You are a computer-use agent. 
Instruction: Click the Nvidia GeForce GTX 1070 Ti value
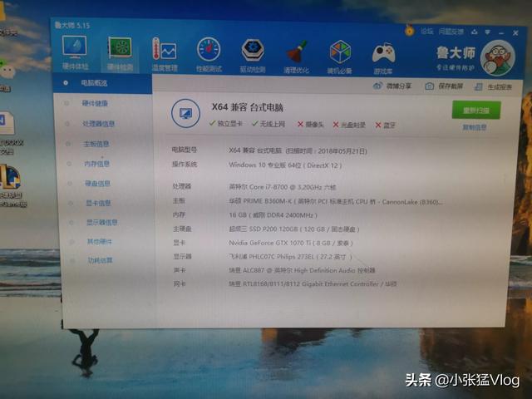[291, 243]
